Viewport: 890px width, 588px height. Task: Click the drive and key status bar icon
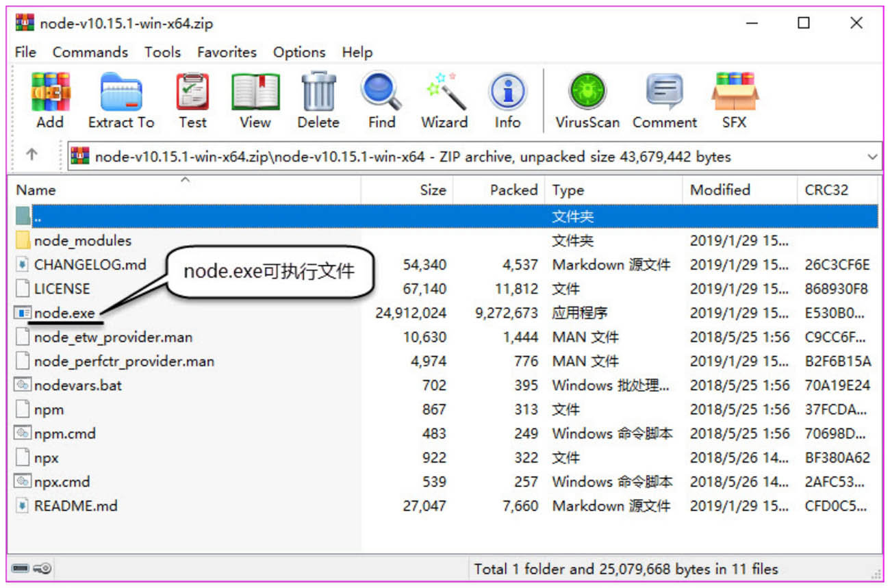[x=31, y=568]
